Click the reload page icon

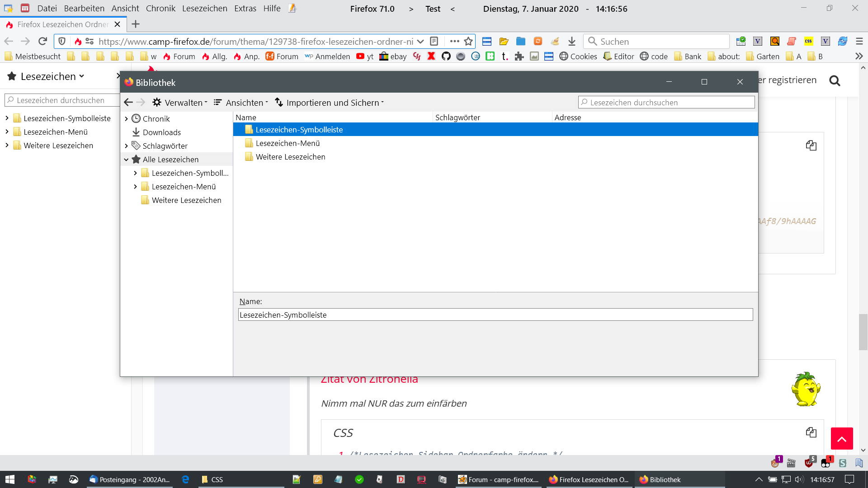(42, 41)
